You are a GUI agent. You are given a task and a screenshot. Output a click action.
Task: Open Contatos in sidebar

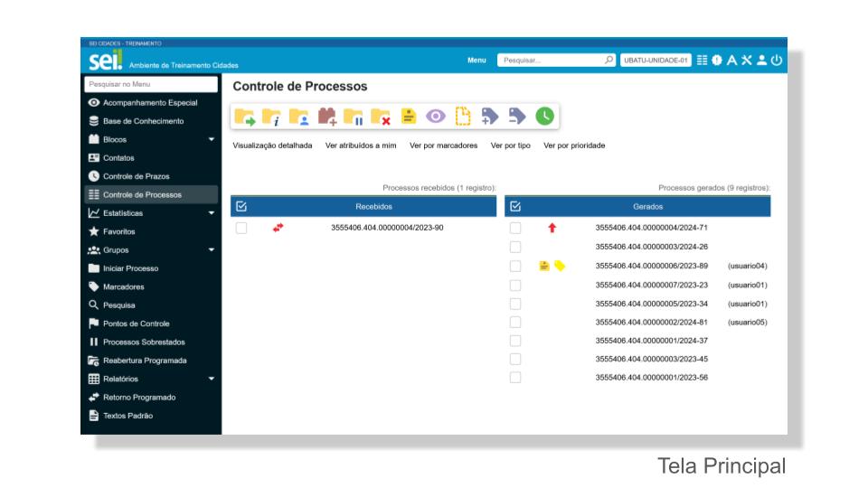pyautogui.click(x=151, y=157)
